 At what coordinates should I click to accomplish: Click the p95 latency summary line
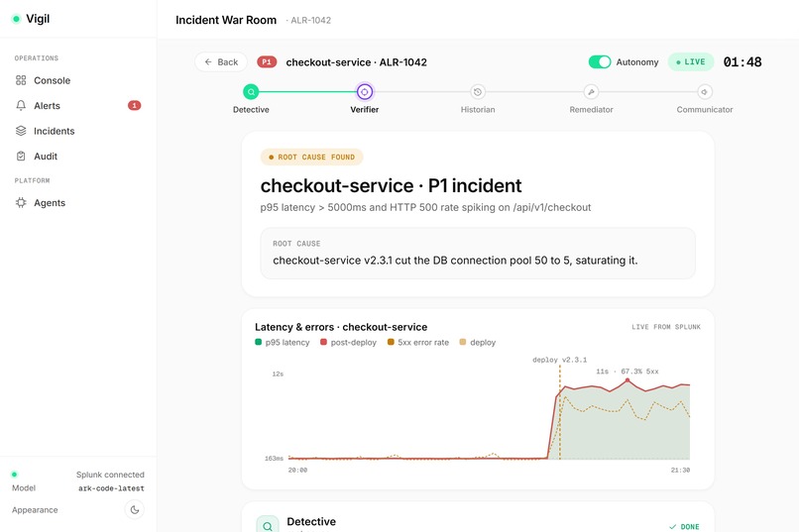coord(425,208)
